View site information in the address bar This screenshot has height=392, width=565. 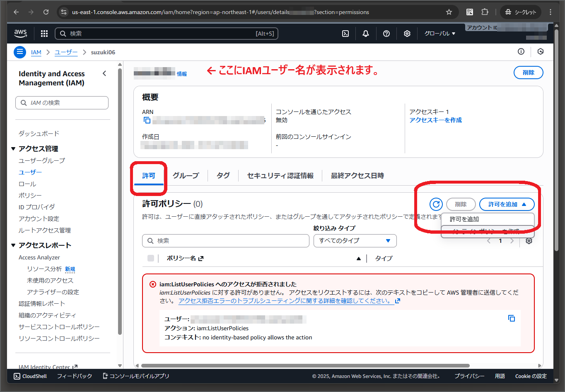[64, 12]
